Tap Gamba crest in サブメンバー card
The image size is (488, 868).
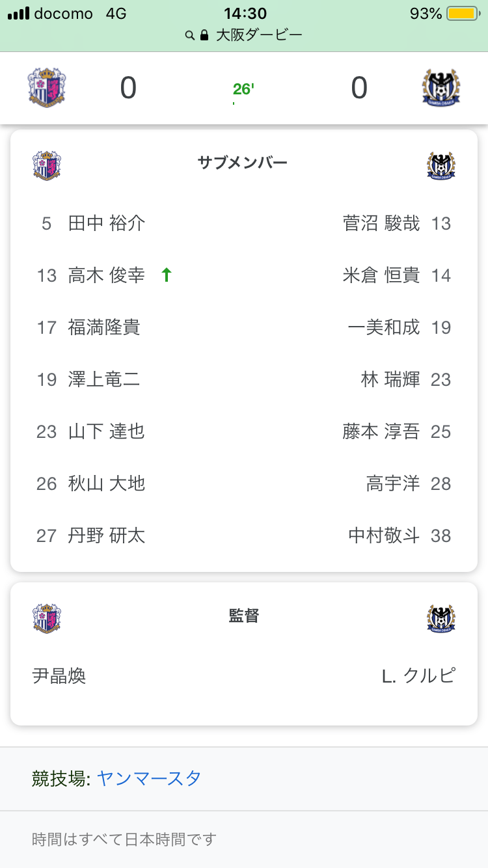click(441, 165)
